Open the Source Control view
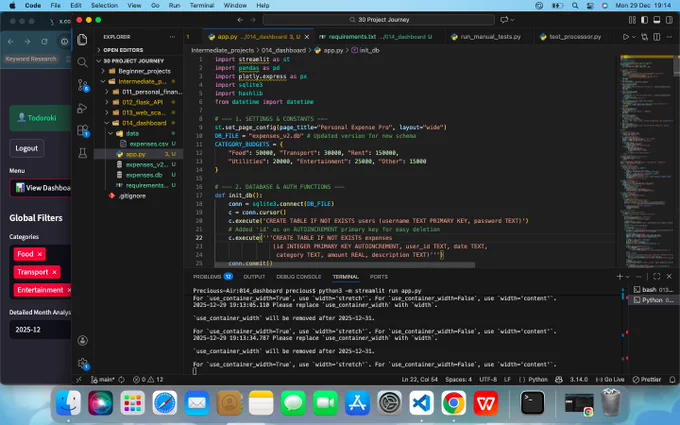The height and width of the screenshot is (425, 680). pyautogui.click(x=82, y=85)
